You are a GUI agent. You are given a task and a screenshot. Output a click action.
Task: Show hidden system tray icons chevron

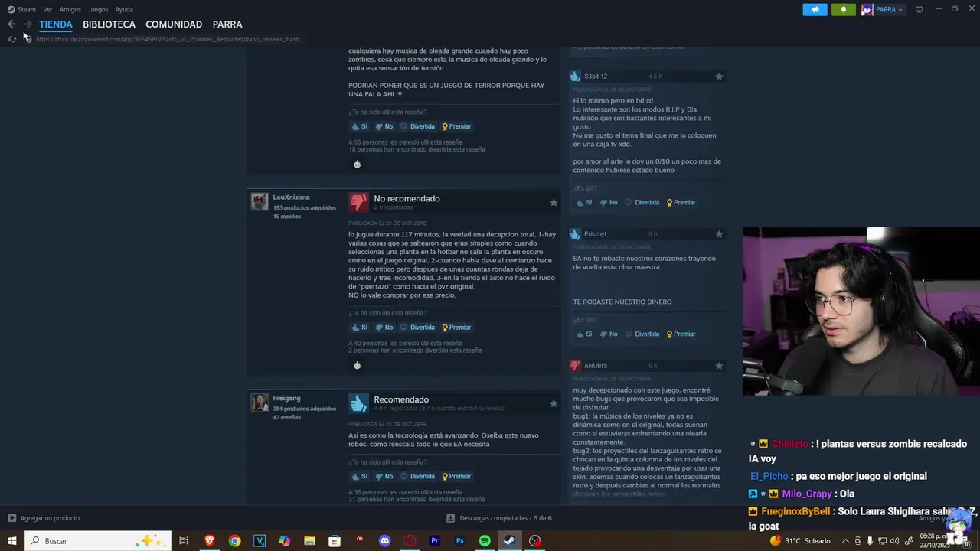point(845,541)
